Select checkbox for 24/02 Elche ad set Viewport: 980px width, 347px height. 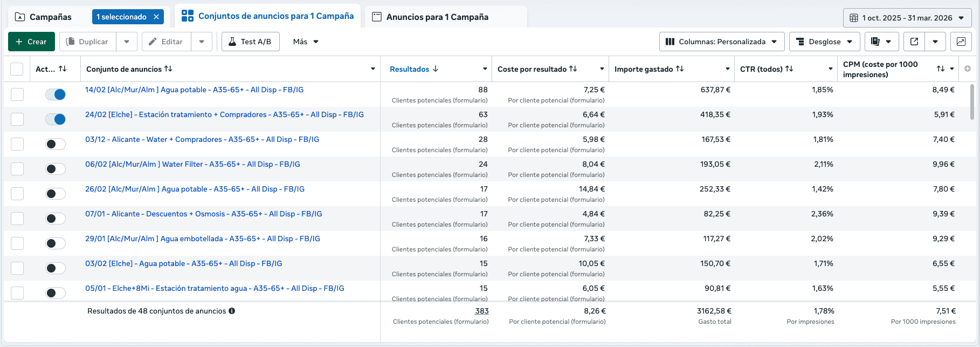click(17, 119)
